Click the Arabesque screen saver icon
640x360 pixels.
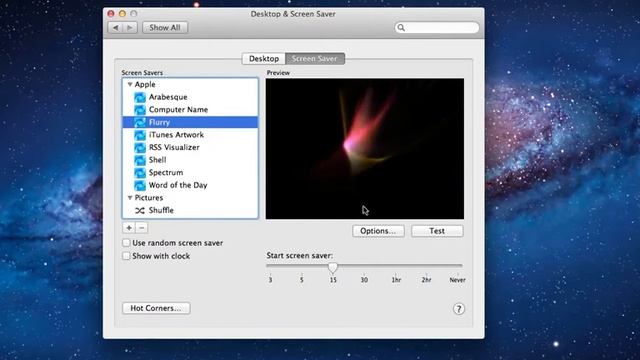click(x=140, y=97)
